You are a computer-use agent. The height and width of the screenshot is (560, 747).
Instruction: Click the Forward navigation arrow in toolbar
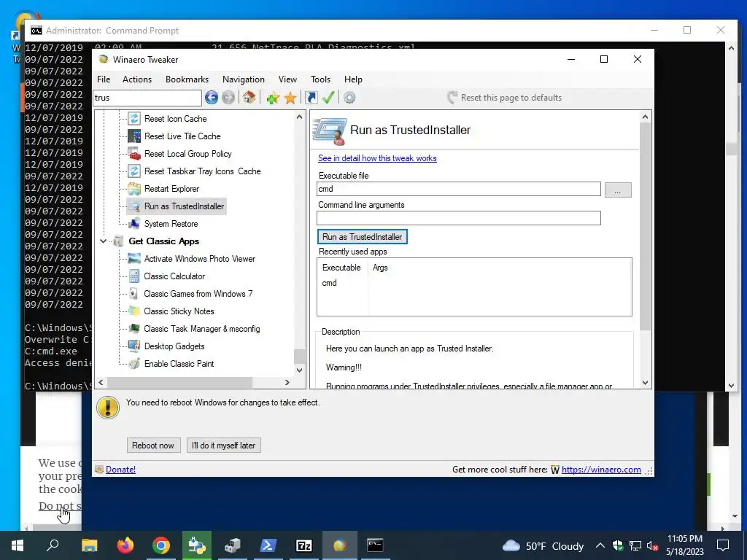click(228, 98)
